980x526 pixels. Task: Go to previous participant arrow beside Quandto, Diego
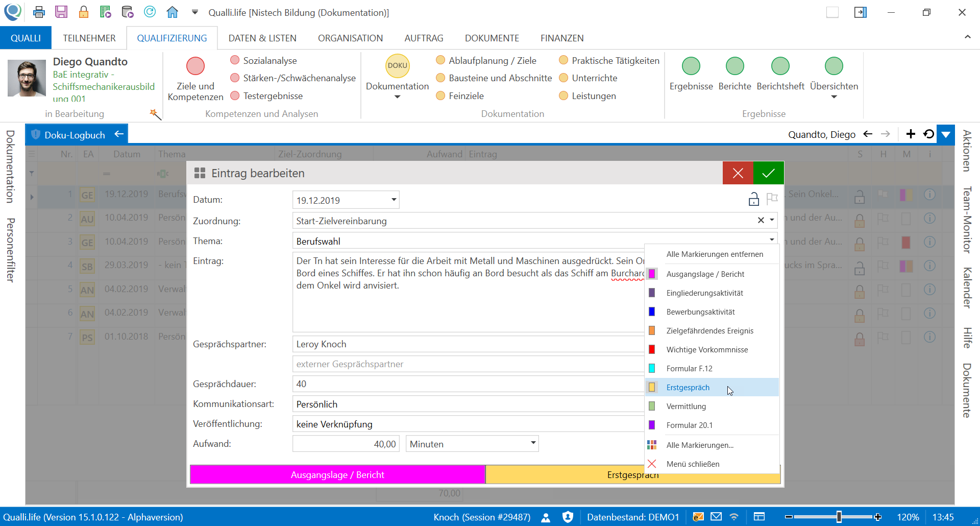868,134
